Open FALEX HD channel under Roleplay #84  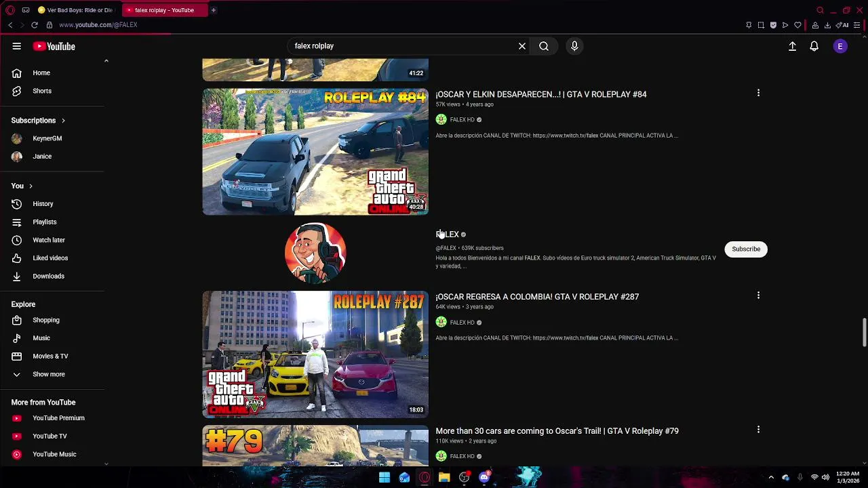pos(462,120)
